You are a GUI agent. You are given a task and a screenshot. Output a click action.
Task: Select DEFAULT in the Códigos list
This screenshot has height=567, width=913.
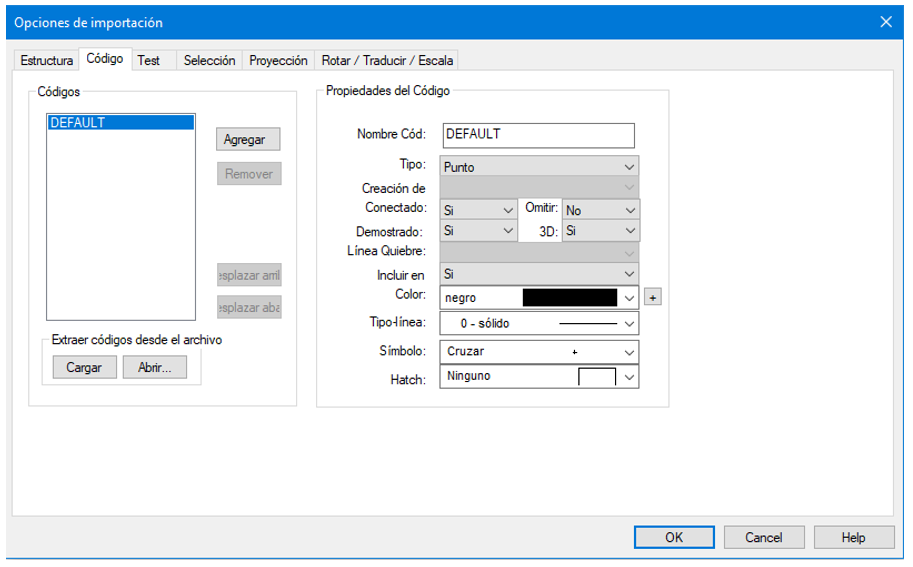[120, 123]
